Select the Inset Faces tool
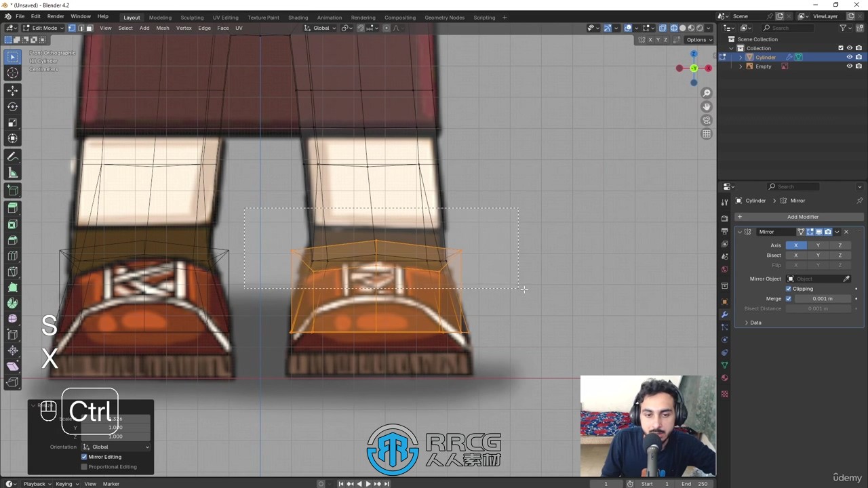The width and height of the screenshot is (868, 488). 12,224
